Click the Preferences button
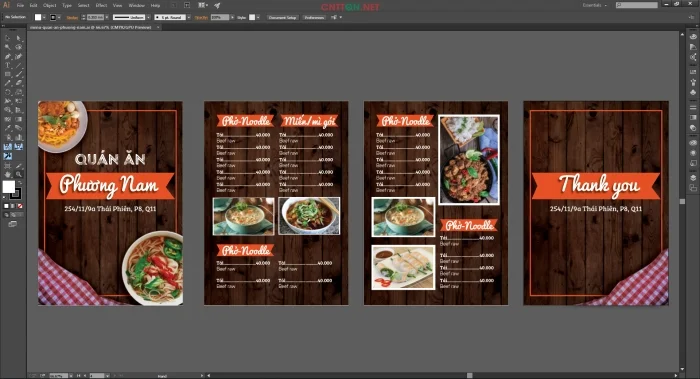Screen dimensions: 700x379 (x=314, y=17)
